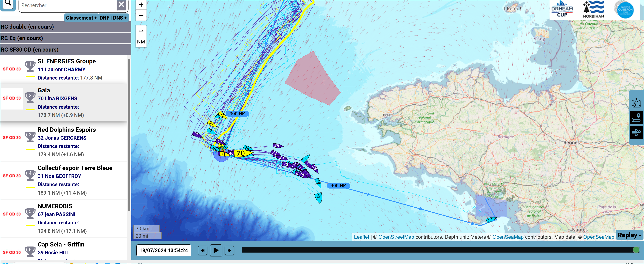Toggle the NM unit button

(141, 42)
